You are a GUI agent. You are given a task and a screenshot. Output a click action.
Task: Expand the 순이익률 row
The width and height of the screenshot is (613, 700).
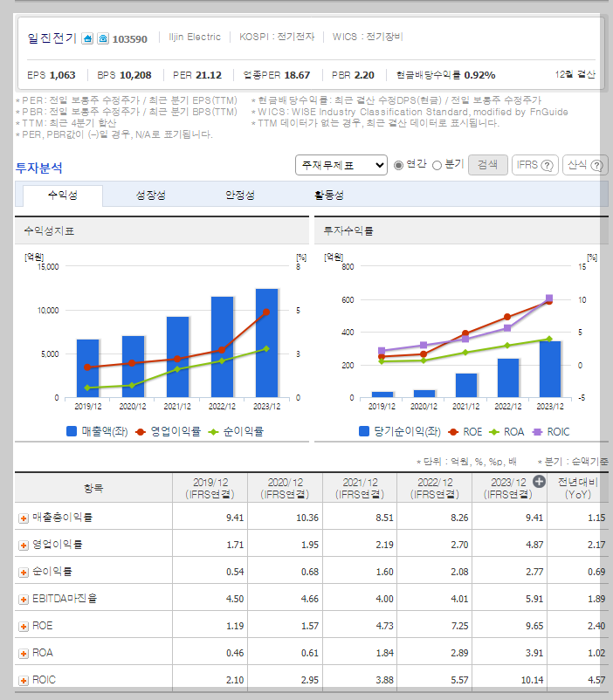[24, 573]
